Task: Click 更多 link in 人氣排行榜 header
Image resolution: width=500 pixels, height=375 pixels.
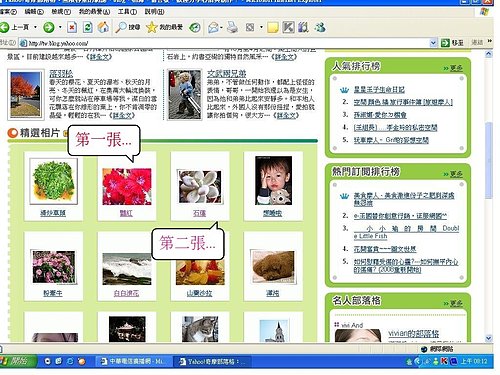Action: pyautogui.click(x=456, y=68)
